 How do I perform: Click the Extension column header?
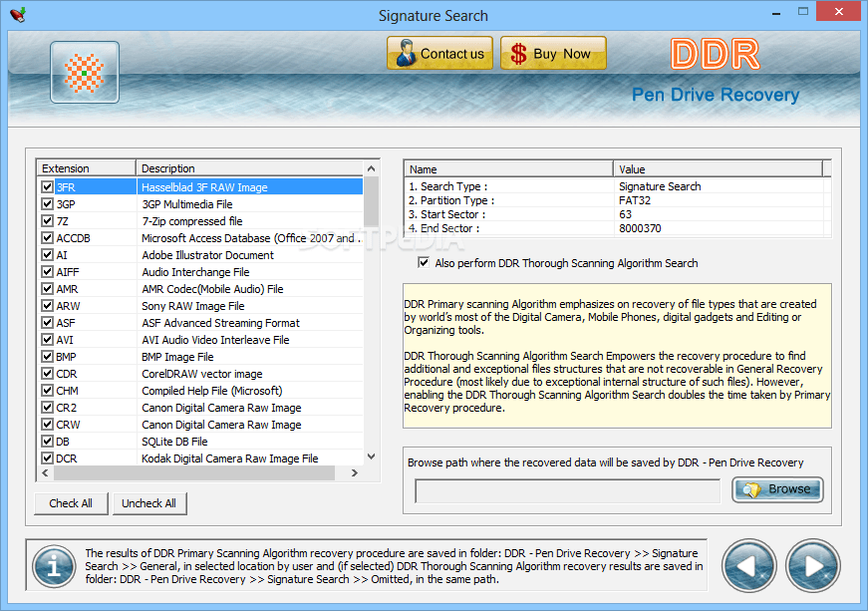tap(70, 167)
